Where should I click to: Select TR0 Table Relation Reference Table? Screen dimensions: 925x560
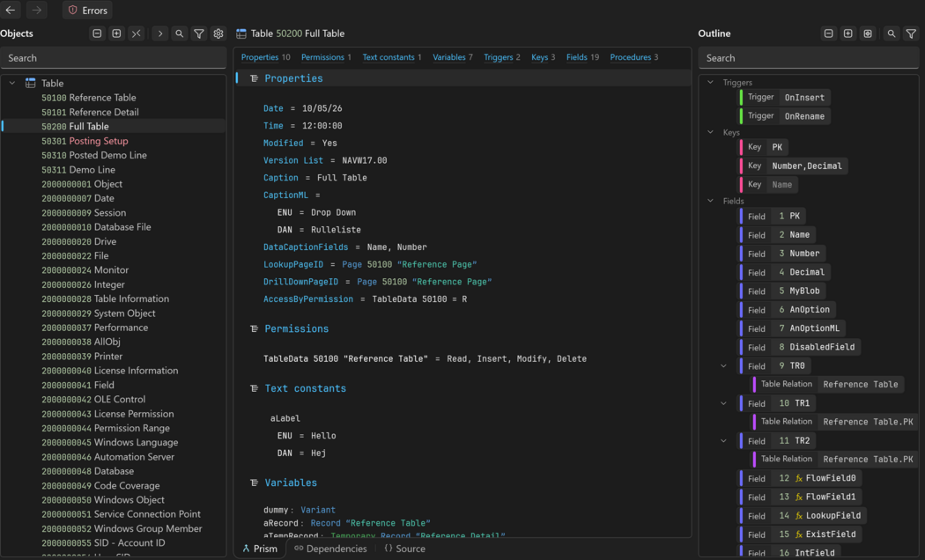[828, 384]
